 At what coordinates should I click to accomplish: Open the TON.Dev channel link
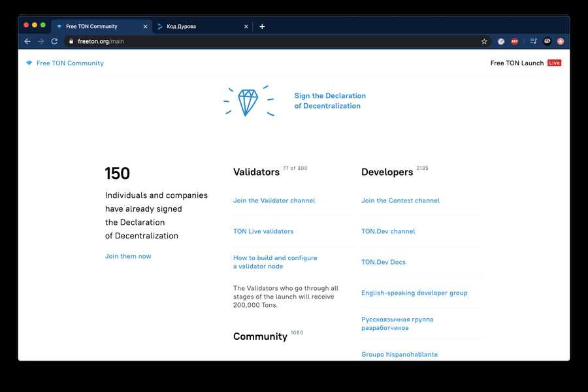click(x=388, y=231)
